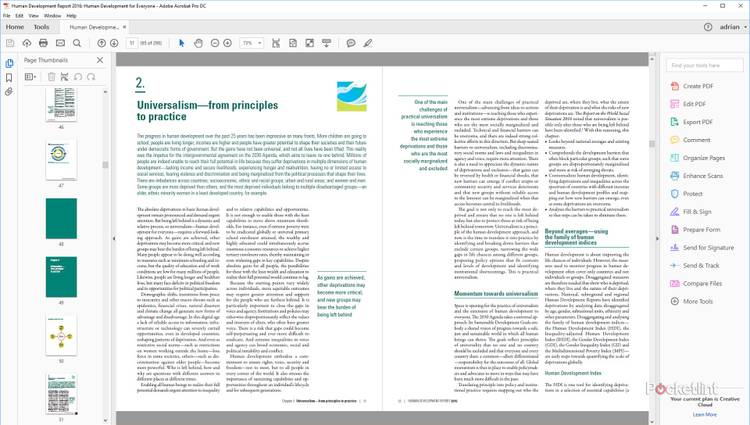Select page 48 green thumbnail
The height and width of the screenshot is (425, 750).
pos(61,218)
